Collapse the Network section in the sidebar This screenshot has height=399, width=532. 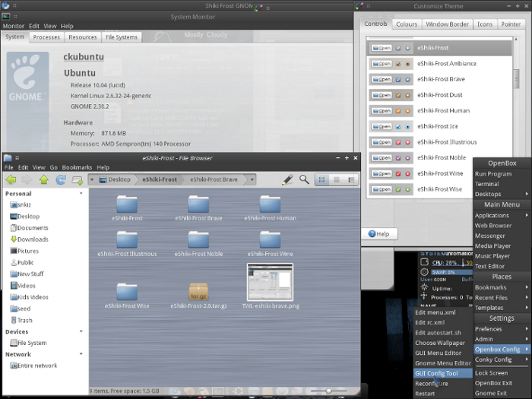81,354
